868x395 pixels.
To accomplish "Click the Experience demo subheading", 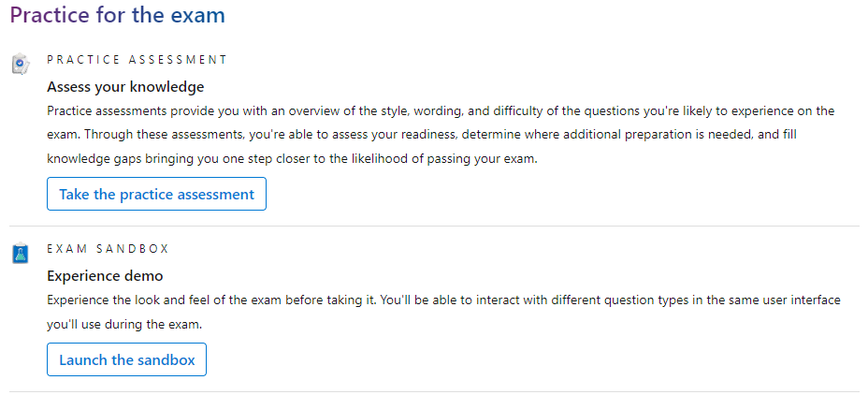I will [x=105, y=276].
